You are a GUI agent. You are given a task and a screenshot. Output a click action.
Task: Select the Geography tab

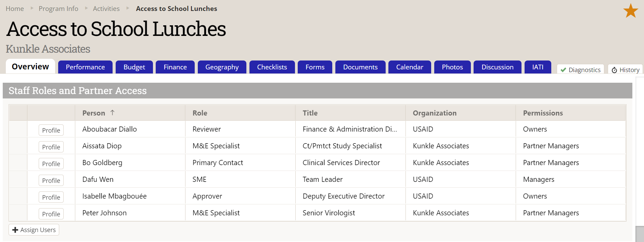tap(222, 67)
